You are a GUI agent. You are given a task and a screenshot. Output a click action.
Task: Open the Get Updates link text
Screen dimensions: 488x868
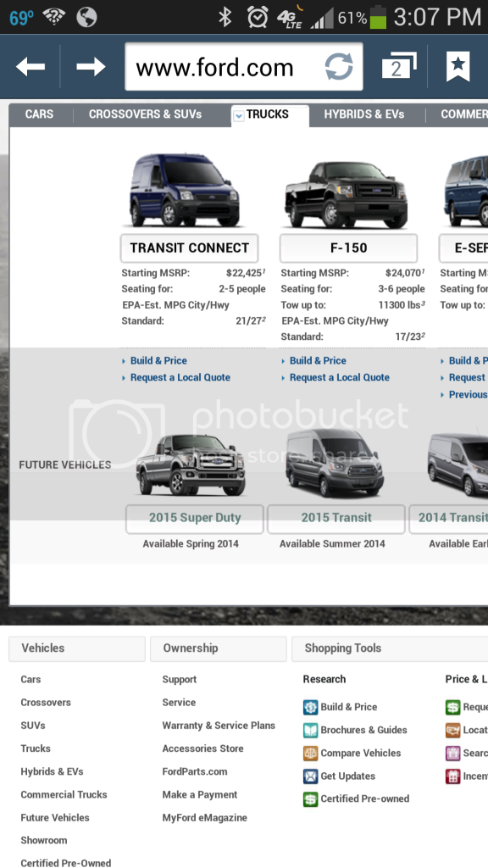348,776
